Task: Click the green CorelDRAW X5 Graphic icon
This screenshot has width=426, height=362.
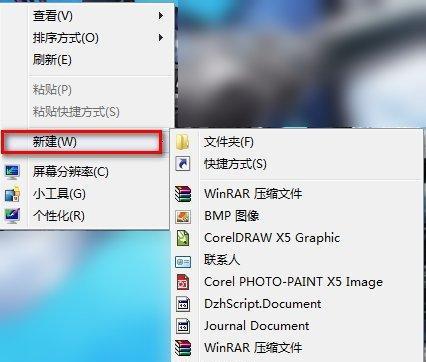Action: coord(183,238)
